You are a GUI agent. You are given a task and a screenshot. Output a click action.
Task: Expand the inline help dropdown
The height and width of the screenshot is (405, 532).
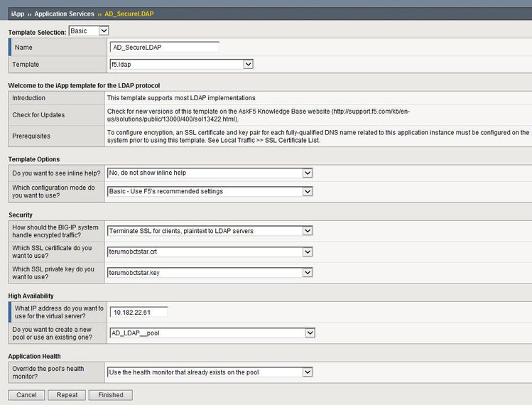[x=210, y=173]
